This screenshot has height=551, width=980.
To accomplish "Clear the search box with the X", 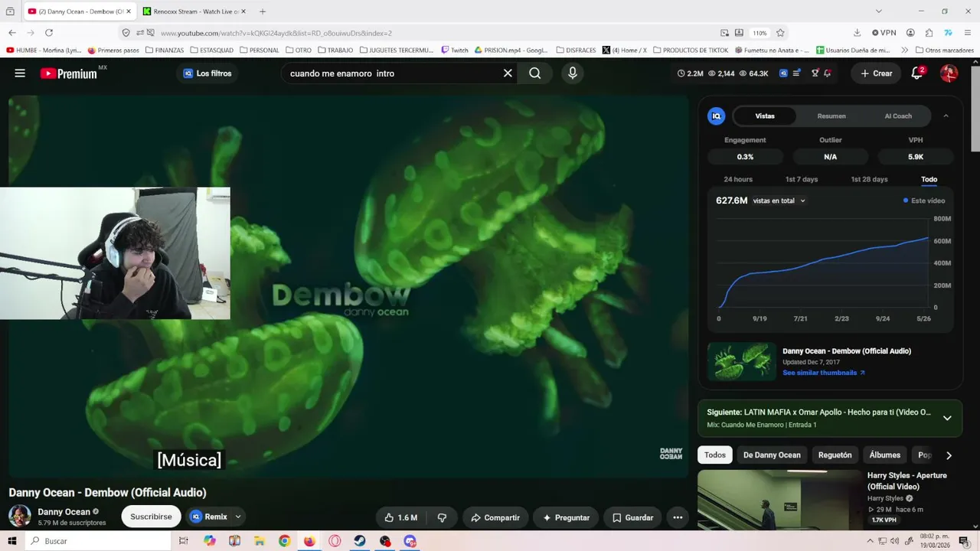I will [x=508, y=73].
